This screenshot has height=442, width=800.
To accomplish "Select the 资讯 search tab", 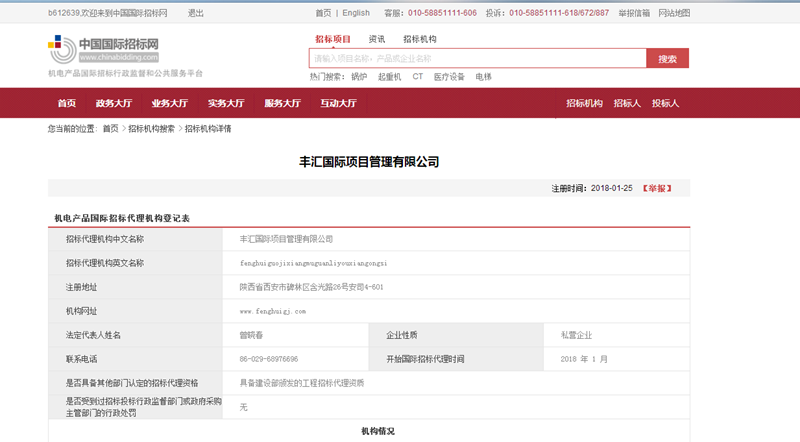I will pos(377,39).
